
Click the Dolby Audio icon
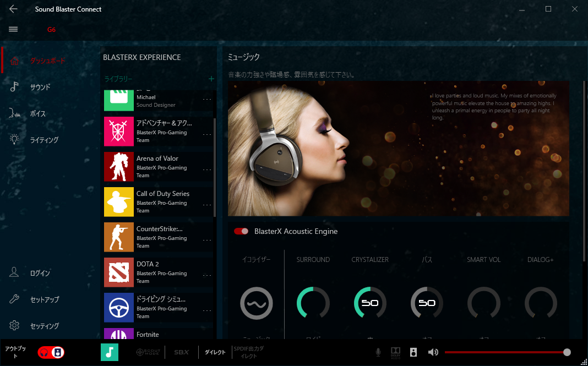[396, 352]
